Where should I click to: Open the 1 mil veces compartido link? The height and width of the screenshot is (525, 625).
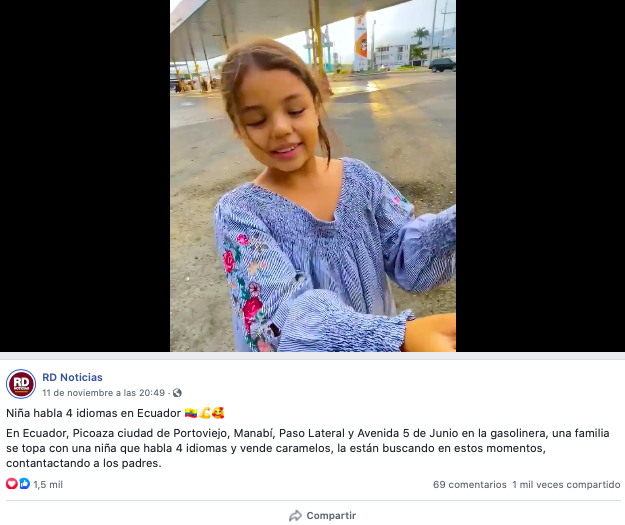coord(566,485)
